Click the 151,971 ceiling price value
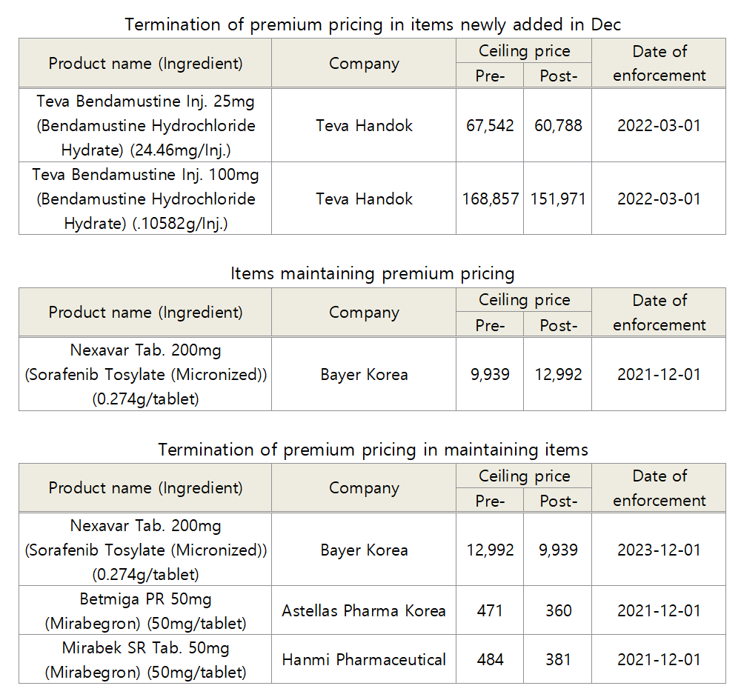Viewport: 741px width, 700px height. point(558,199)
